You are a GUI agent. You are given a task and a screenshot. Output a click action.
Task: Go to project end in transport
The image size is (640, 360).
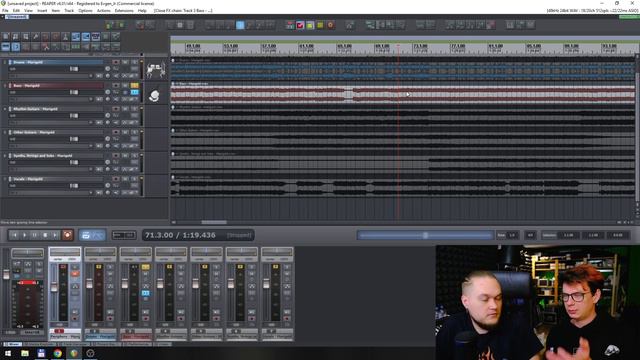tap(55, 235)
